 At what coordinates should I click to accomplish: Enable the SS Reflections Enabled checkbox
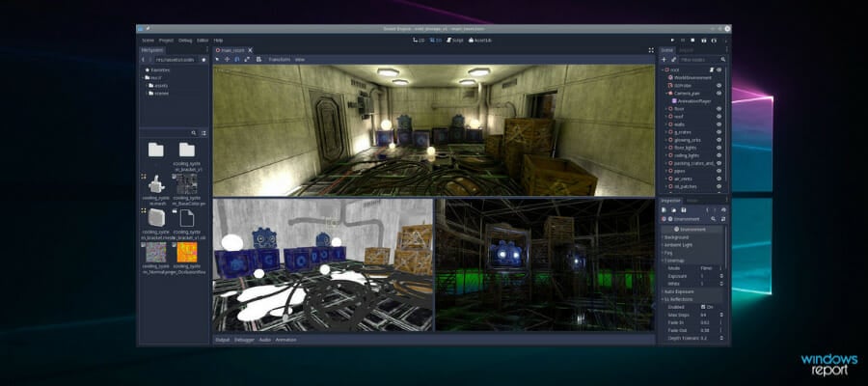(703, 307)
